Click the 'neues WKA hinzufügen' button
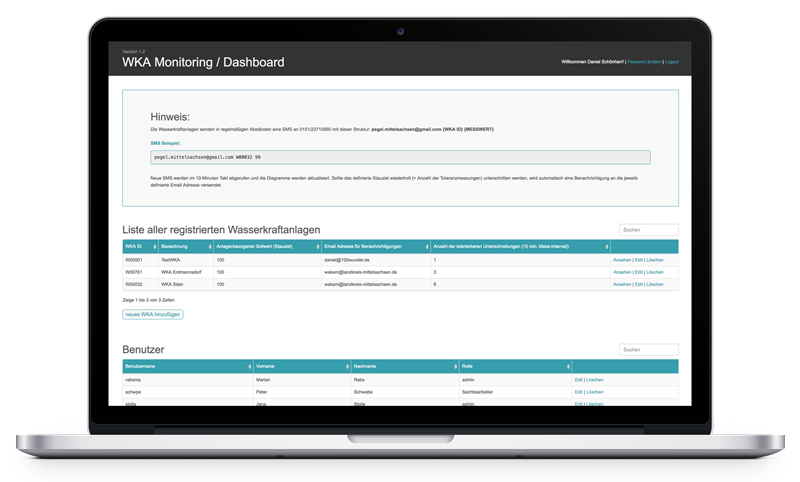 click(153, 315)
